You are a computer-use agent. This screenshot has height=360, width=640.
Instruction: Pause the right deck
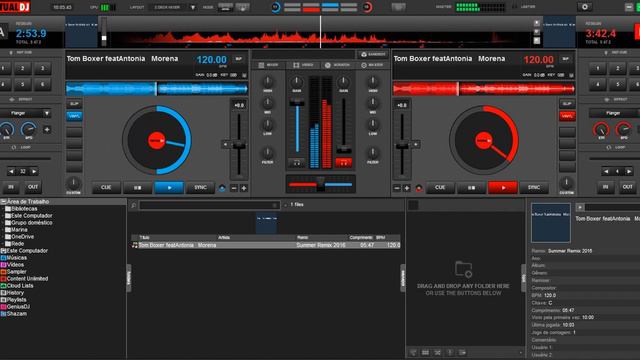point(471,188)
